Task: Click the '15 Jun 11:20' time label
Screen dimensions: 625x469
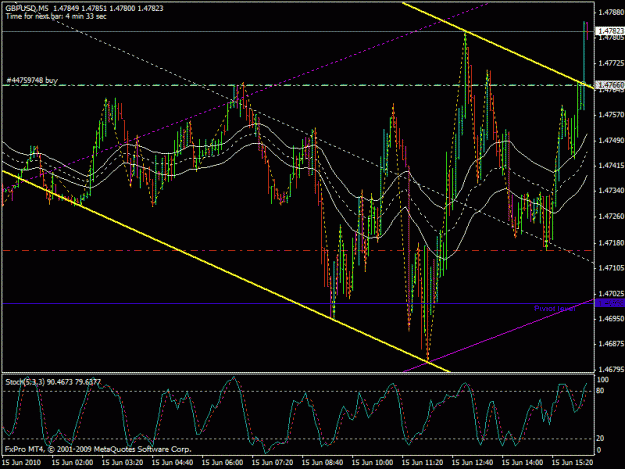Action: 423,462
